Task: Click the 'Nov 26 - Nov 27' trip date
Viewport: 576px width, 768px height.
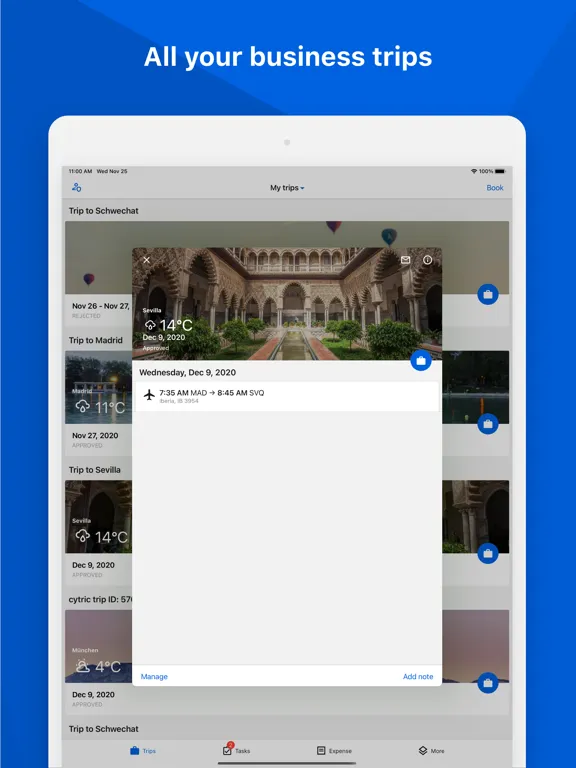Action: click(x=101, y=306)
